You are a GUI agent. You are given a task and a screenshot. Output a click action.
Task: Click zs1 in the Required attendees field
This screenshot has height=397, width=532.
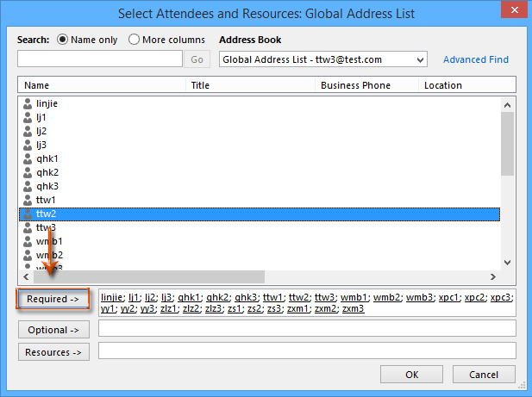coord(235,308)
